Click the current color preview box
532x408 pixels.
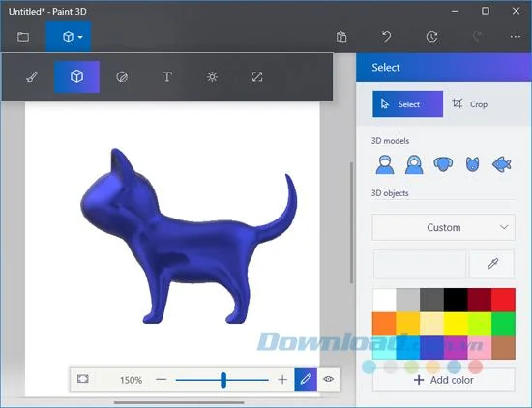pos(420,264)
